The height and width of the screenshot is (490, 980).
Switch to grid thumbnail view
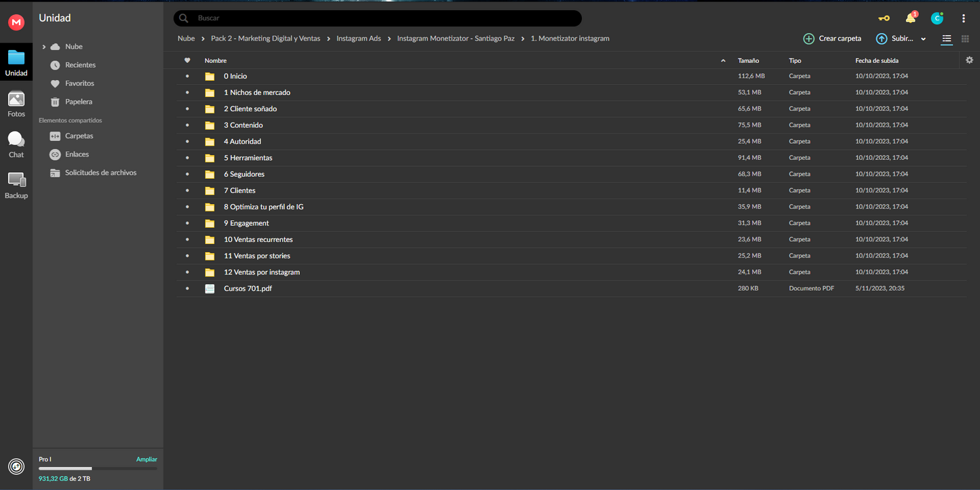[965, 39]
